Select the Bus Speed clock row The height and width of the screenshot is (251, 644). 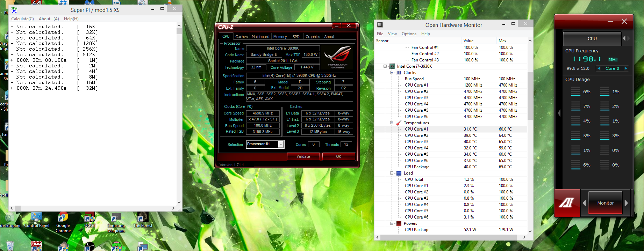coord(451,79)
